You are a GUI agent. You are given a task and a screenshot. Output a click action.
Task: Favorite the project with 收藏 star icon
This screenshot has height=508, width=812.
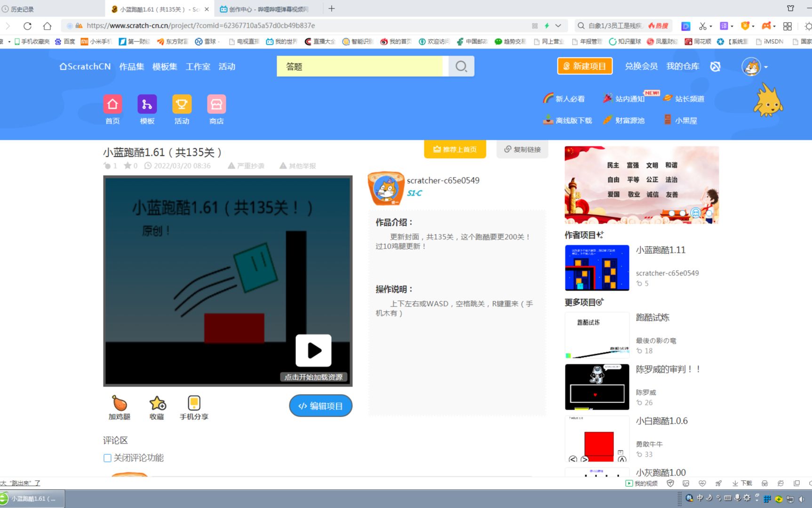(x=157, y=404)
